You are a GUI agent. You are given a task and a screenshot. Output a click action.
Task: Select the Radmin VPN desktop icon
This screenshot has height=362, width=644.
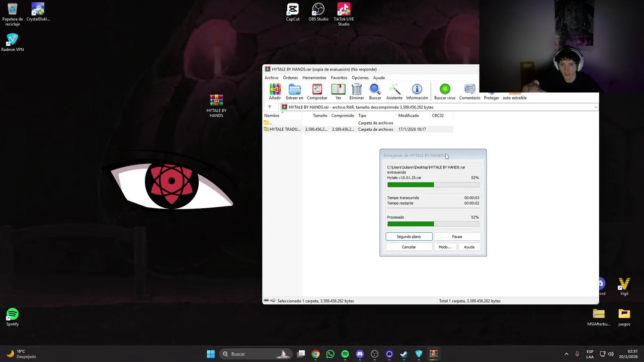click(13, 43)
